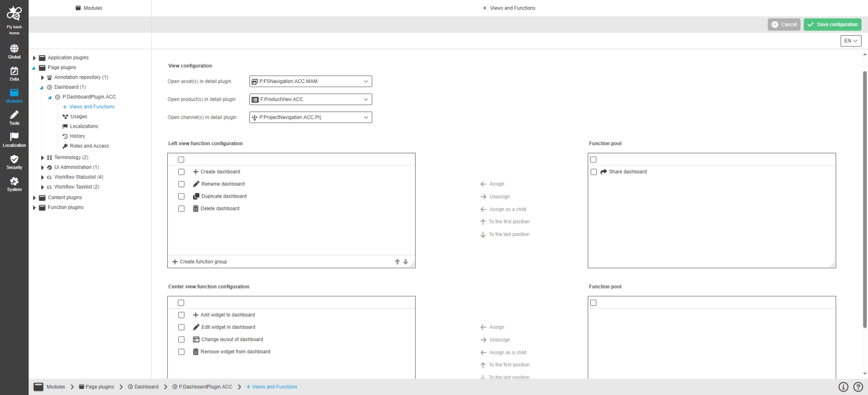
Task: Open the Localization flag section
Action: (14, 140)
